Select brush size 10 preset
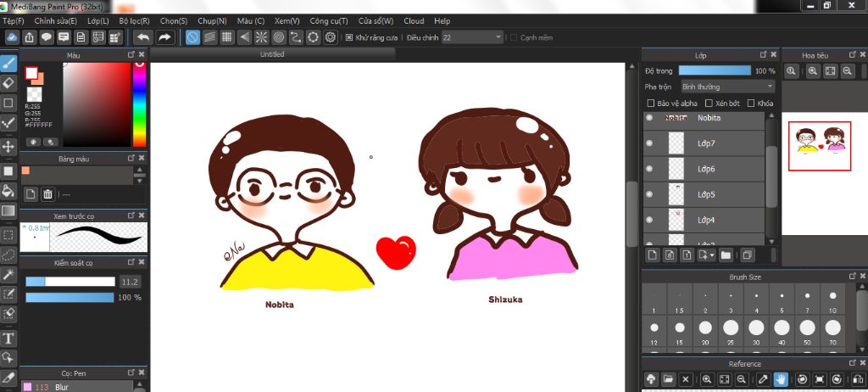 [x=832, y=300]
